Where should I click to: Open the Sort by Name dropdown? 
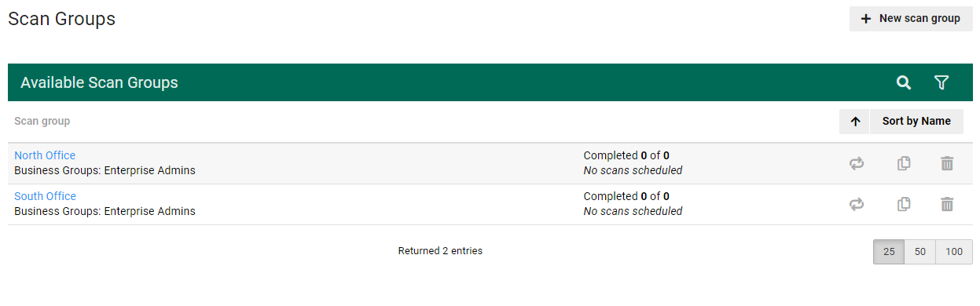coord(916,122)
